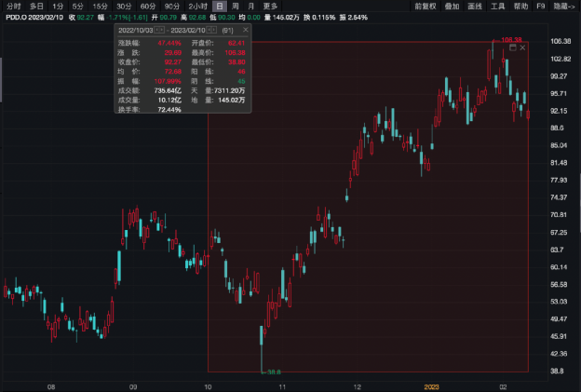Expand the 隐藏 hide panel arrow
The height and width of the screenshot is (392, 581).
(x=564, y=6)
